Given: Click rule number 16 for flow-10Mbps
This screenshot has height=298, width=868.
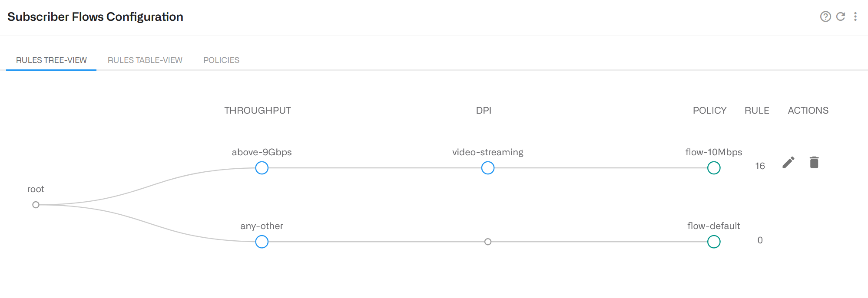Looking at the screenshot, I should pos(760,166).
